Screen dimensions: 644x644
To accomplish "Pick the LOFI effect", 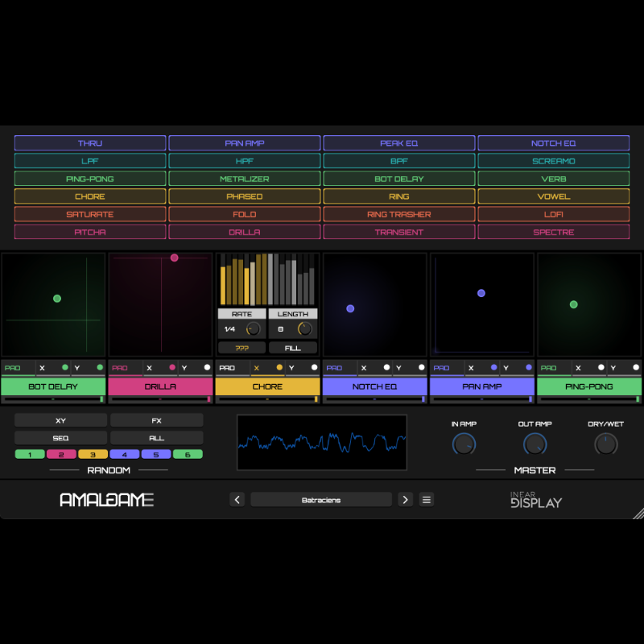I will point(553,214).
